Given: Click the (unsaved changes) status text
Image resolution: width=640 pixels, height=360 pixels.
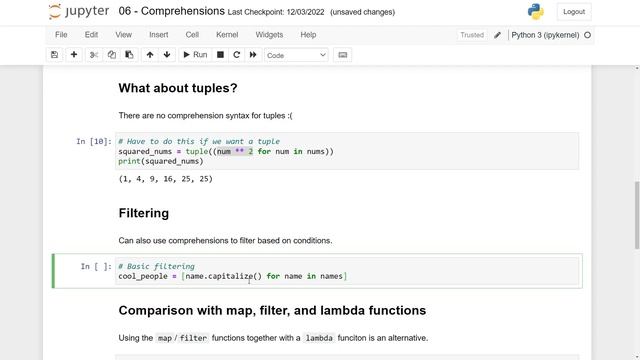Looking at the screenshot, I should tap(362, 12).
